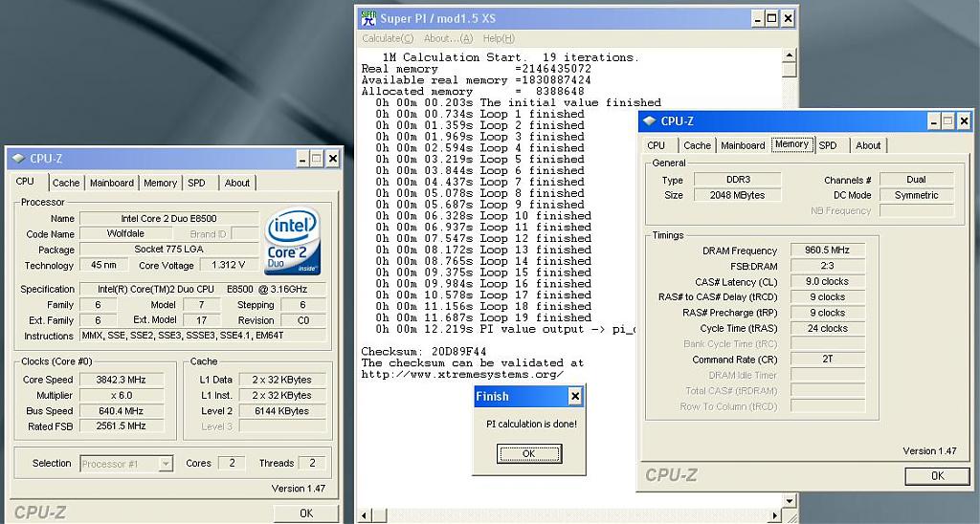Click the Level 2 cache value 6144 KBytes

[282, 411]
